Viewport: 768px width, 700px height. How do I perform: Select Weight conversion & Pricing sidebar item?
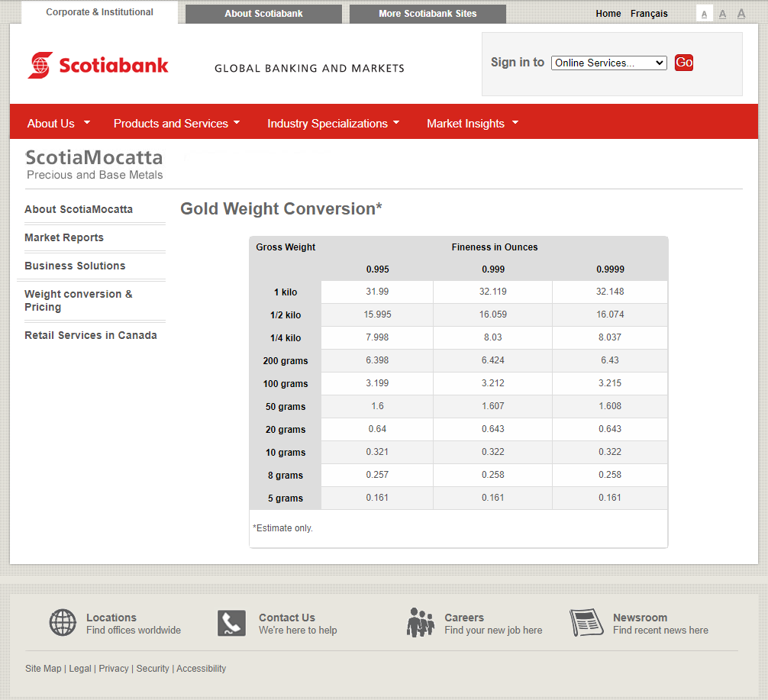pyautogui.click(x=79, y=300)
